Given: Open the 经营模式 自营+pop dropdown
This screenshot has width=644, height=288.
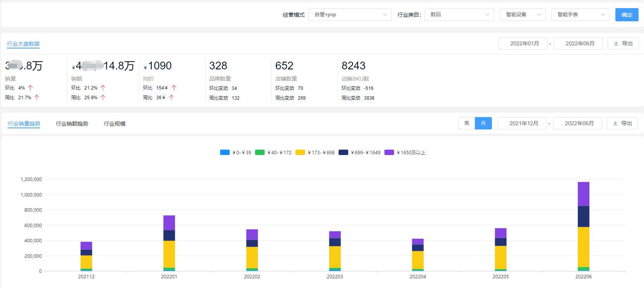Looking at the screenshot, I should (350, 15).
